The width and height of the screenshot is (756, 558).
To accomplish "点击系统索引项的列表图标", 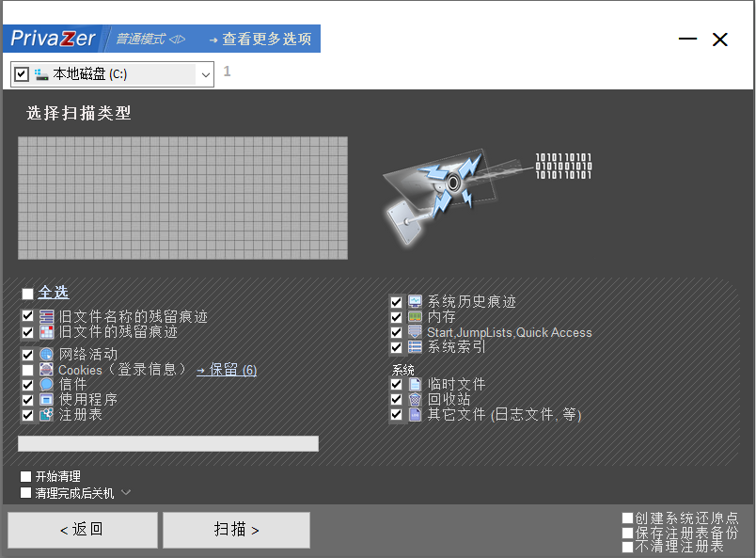I will click(415, 347).
